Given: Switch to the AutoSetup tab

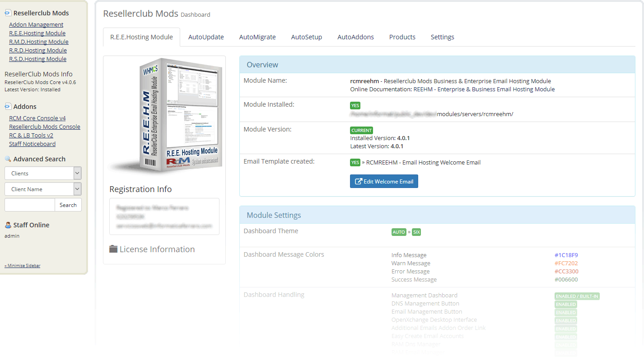Looking at the screenshot, I should pyautogui.click(x=307, y=37).
